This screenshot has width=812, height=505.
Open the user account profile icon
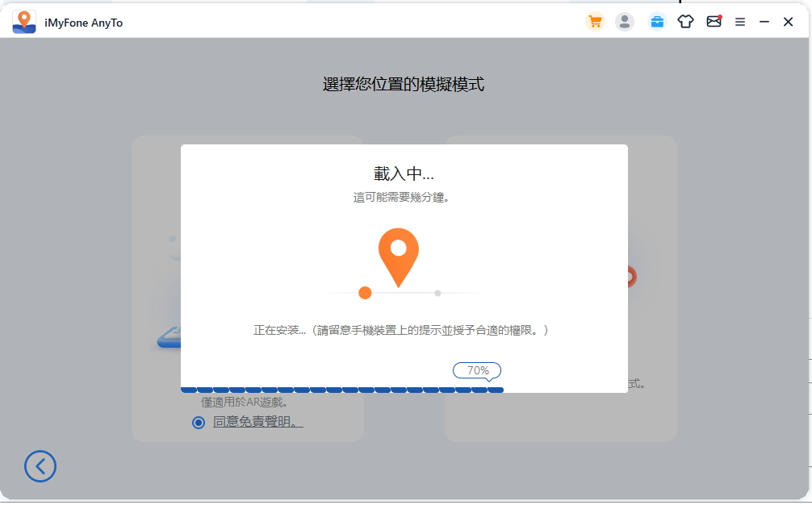(625, 22)
